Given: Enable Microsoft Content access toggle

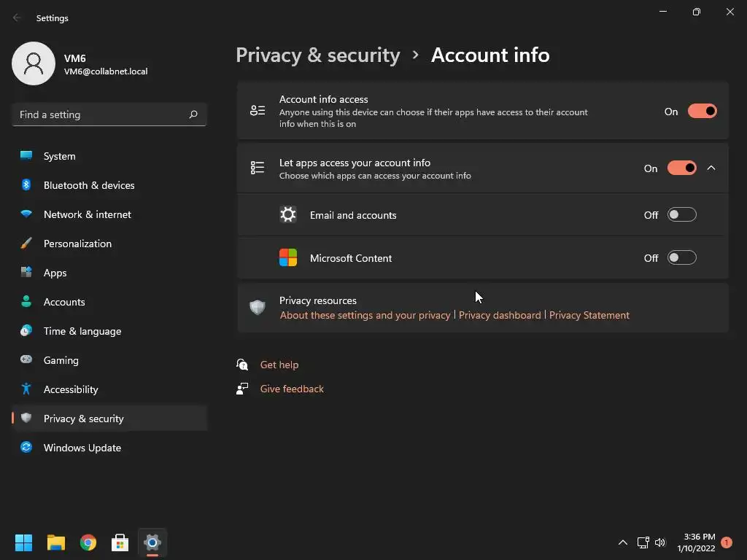Looking at the screenshot, I should tap(681, 258).
